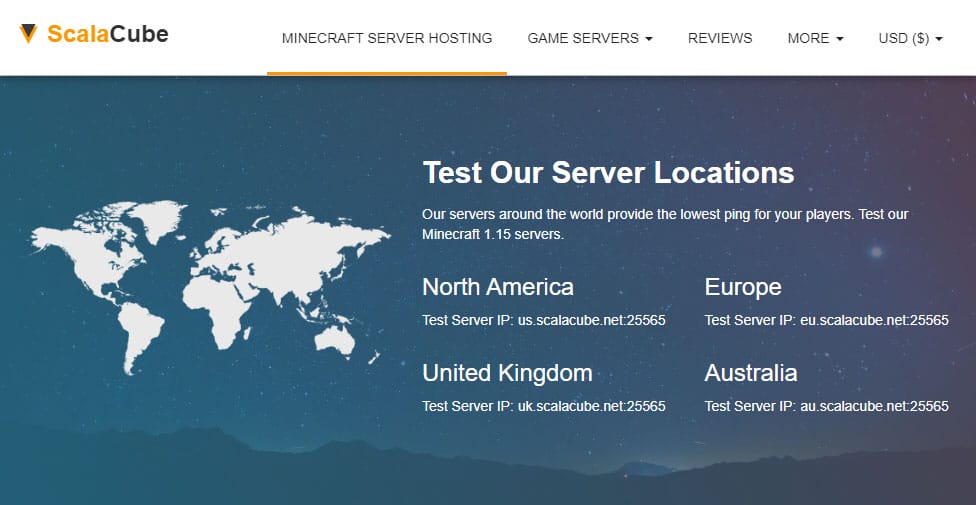Click the orange ScalaCube triangle logo icon

[x=29, y=34]
